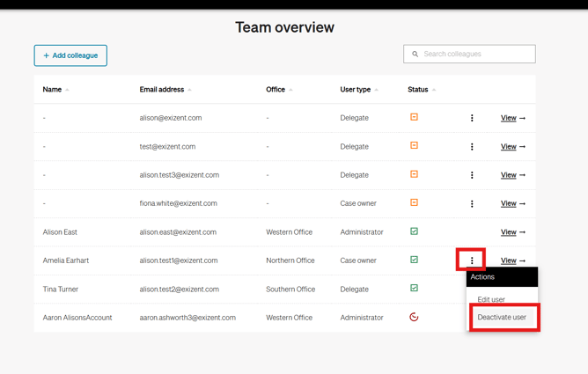Sort table by Office column

(x=279, y=90)
